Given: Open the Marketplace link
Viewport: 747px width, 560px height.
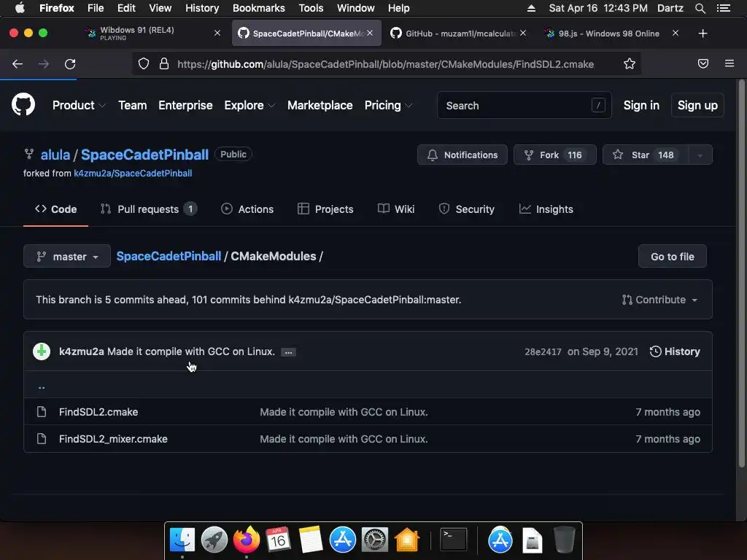Looking at the screenshot, I should pyautogui.click(x=320, y=105).
